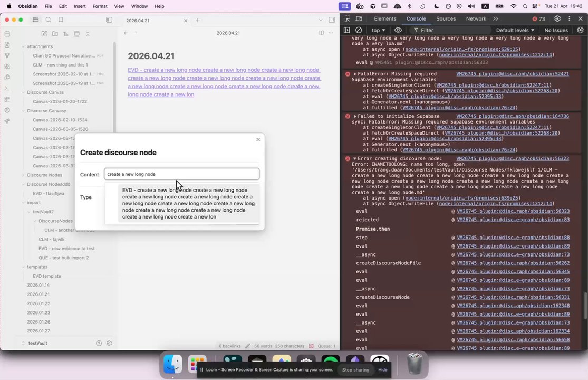Image resolution: width=588 pixels, height=380 pixels.
Task: Open DevTools customize kebab menu
Action: coord(569,19)
